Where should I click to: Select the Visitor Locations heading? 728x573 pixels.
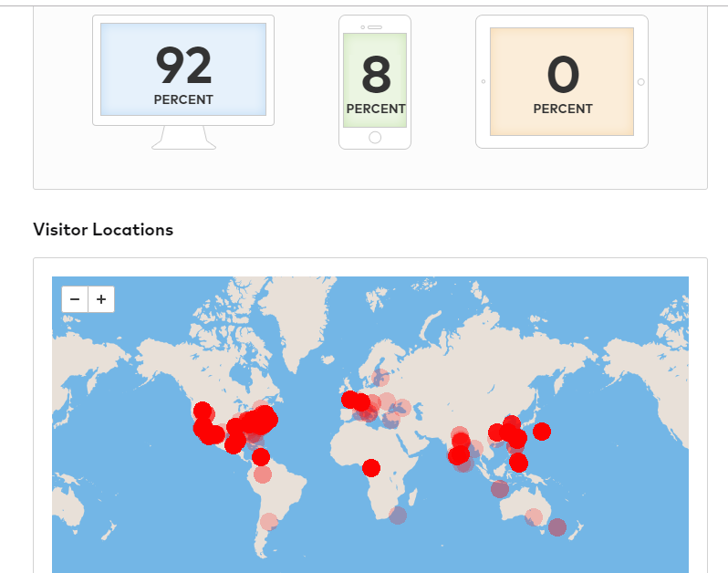[x=103, y=229]
